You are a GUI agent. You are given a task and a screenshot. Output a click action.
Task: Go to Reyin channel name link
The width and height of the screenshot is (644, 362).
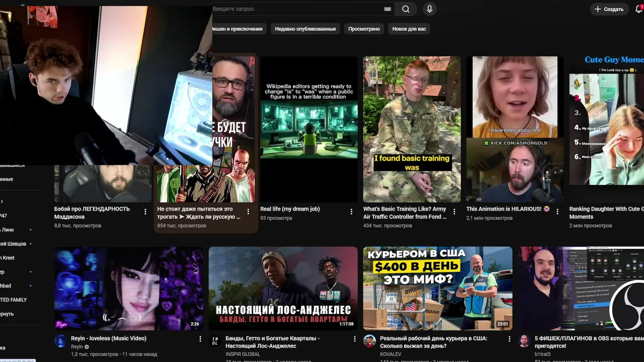[77, 347]
